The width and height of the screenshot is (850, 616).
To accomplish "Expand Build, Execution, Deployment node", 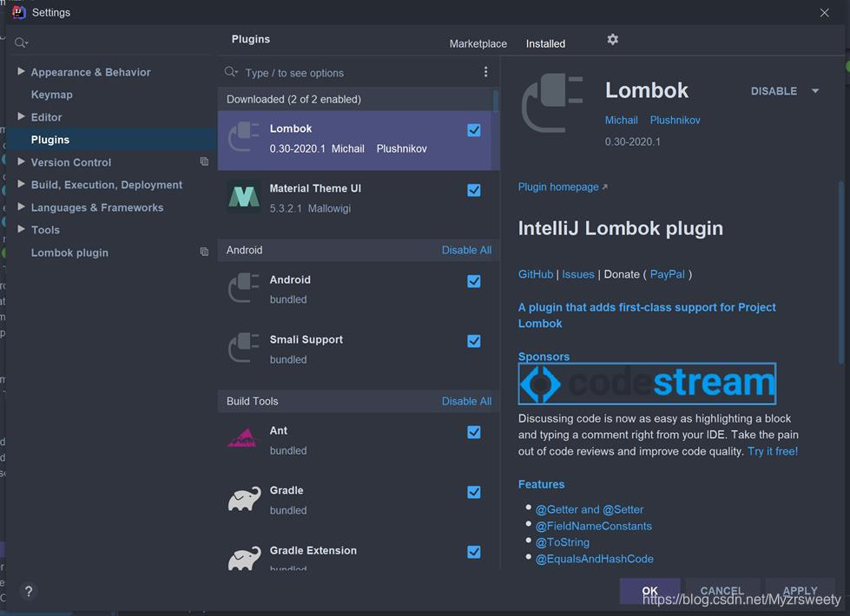I will coord(21,184).
